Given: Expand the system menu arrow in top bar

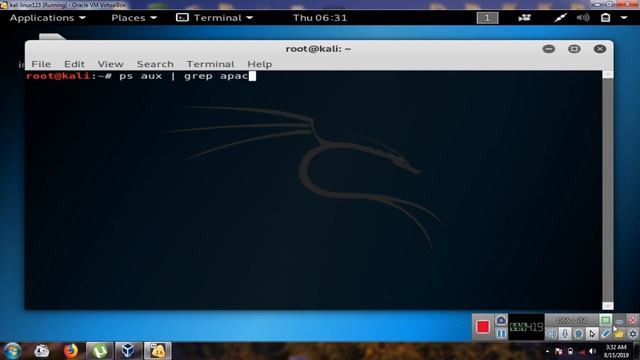Looking at the screenshot, I should (x=624, y=18).
